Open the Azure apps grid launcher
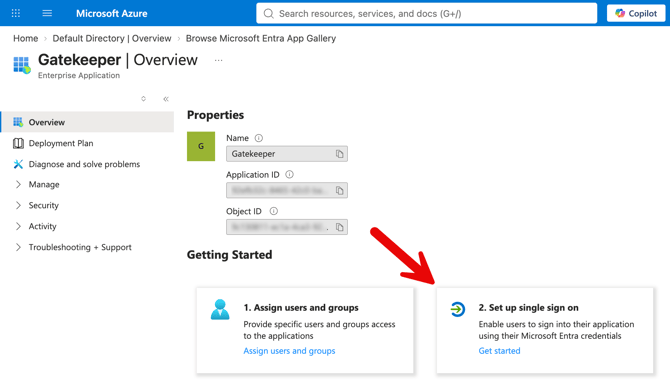Viewport: 670px width, 384px height. coord(16,13)
